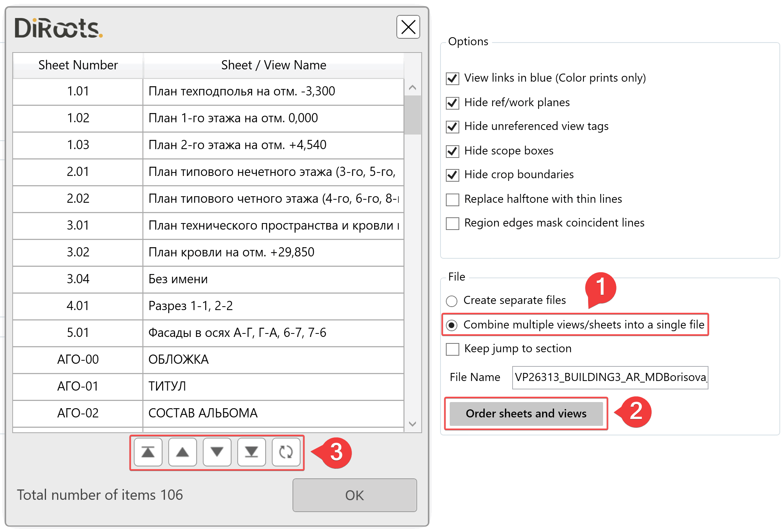Move selected sheet down one position
This screenshot has height=532, width=784.
point(217,452)
